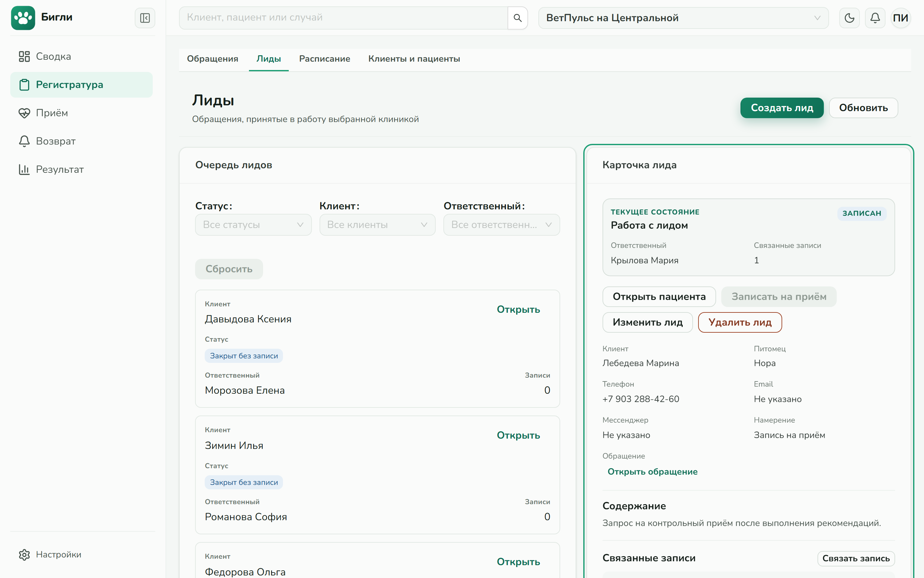Click the ЗАПИСАН status badge
Viewport: 924px width, 578px height.
pyautogui.click(x=862, y=213)
